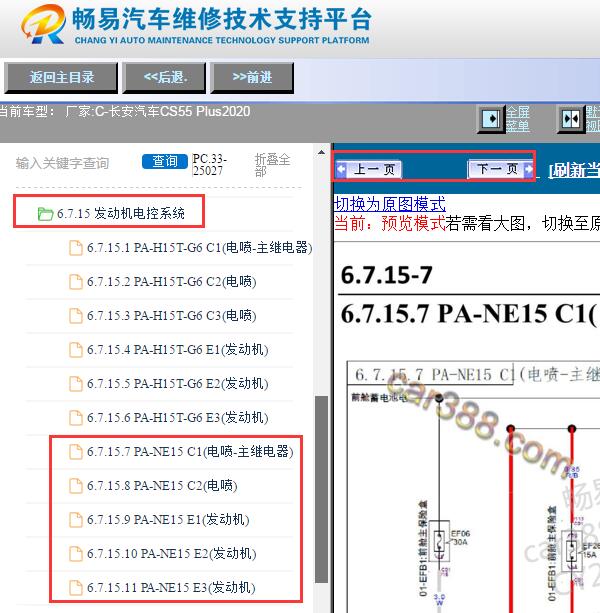
Task: Go back with <<后退 button
Action: pyautogui.click(x=164, y=77)
